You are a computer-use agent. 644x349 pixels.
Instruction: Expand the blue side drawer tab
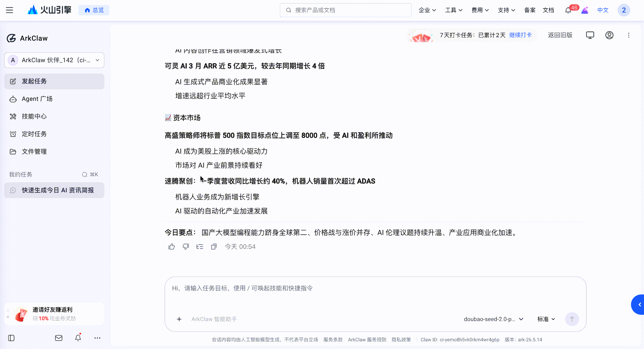point(638,305)
